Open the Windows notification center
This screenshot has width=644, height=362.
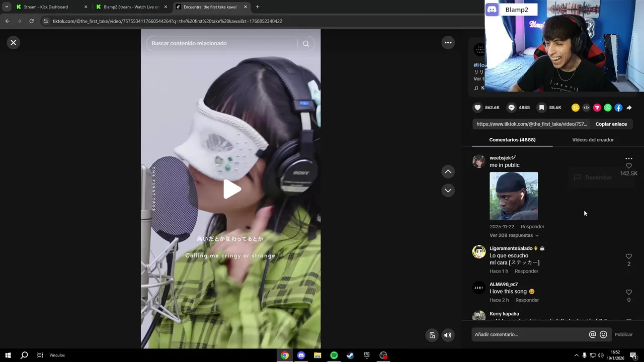(x=633, y=355)
